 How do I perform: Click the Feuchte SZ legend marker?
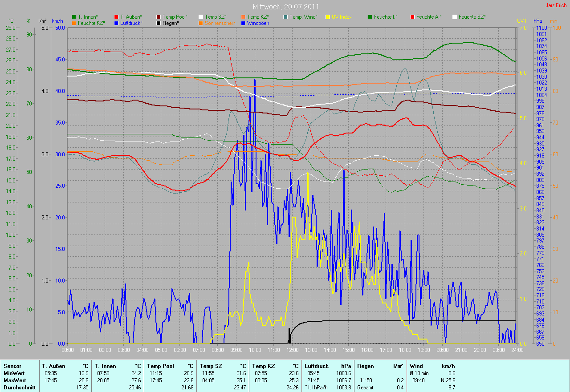[x=455, y=17]
